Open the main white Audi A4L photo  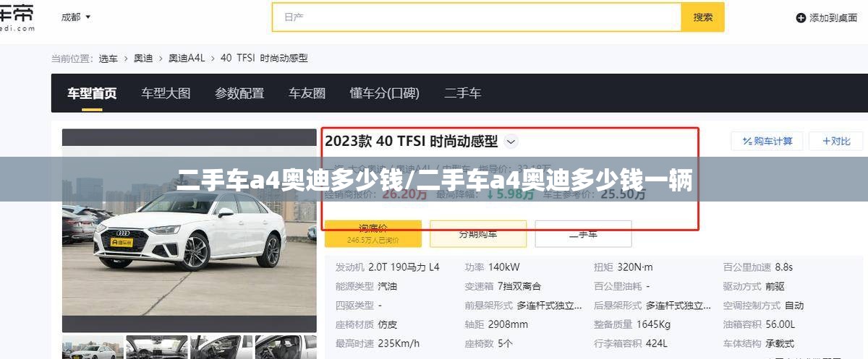(189, 230)
